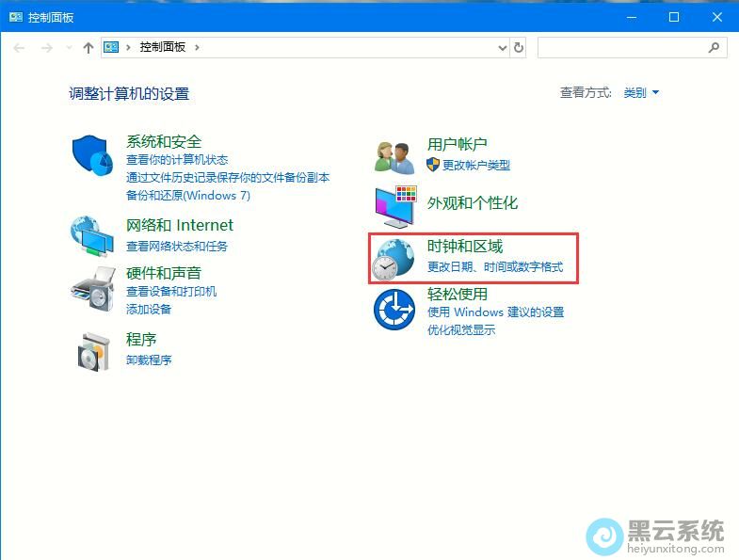
Task: Open the 时钟和区域 category heading
Action: [x=464, y=247]
